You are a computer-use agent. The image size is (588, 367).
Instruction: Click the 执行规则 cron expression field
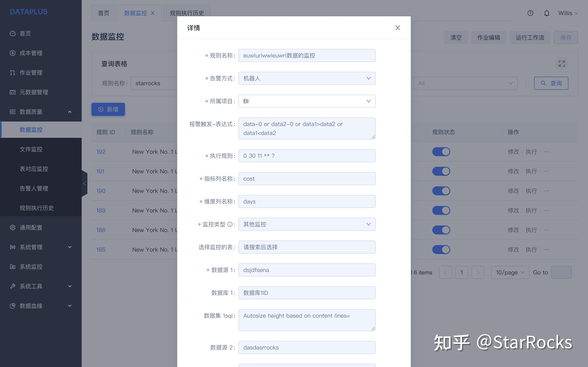coord(307,156)
